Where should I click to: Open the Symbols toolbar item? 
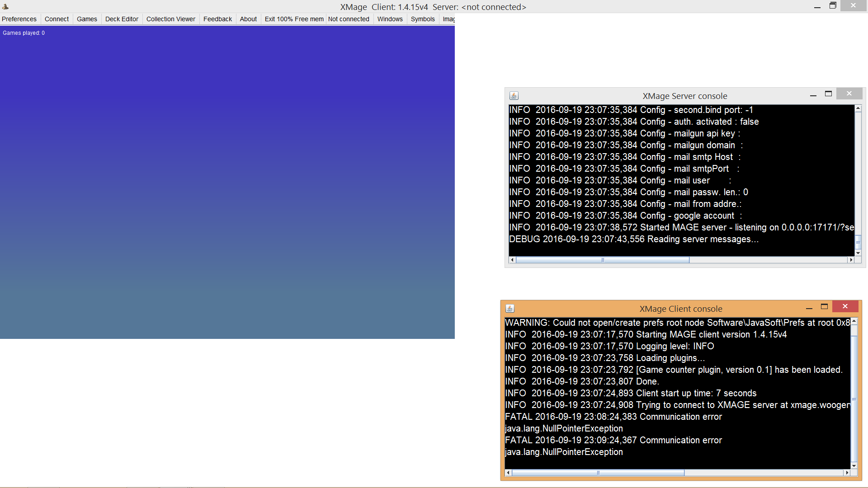coord(422,19)
